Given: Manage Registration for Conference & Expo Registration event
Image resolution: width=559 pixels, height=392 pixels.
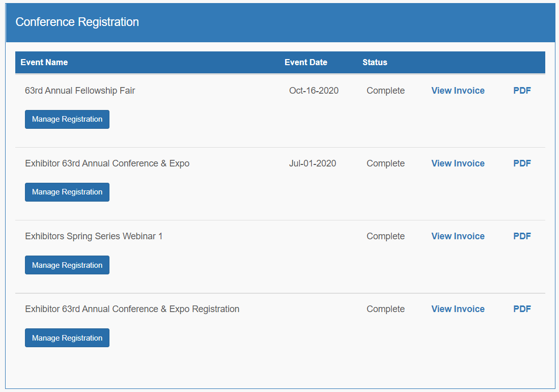Looking at the screenshot, I should (x=67, y=338).
